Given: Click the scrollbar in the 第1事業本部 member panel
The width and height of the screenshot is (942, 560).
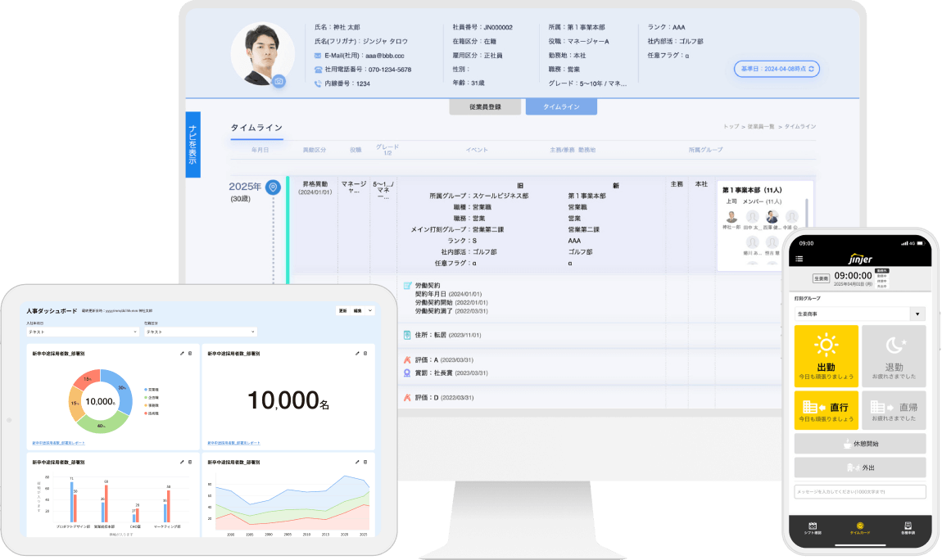Looking at the screenshot, I should [x=806, y=217].
